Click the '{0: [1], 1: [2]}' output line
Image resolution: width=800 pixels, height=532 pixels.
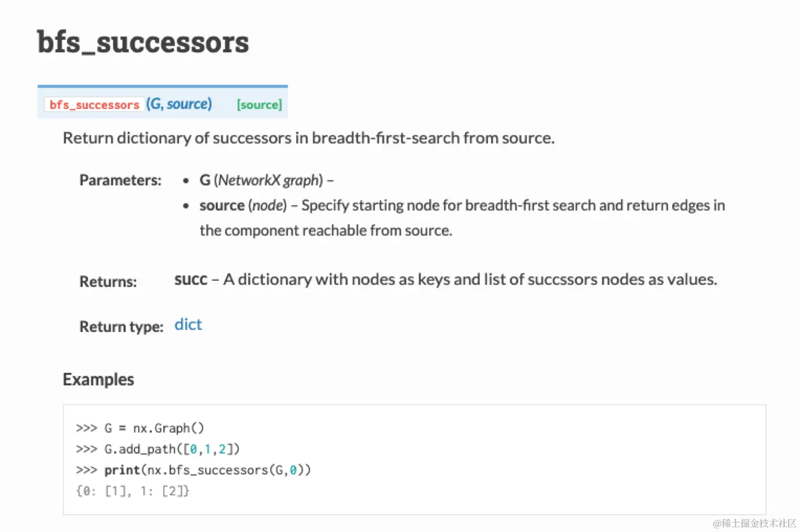132,491
